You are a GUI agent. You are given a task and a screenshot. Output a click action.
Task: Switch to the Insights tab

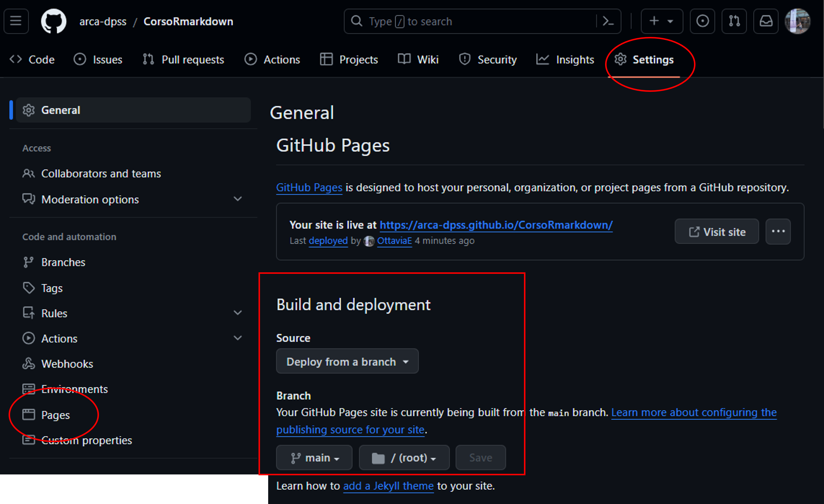point(565,60)
